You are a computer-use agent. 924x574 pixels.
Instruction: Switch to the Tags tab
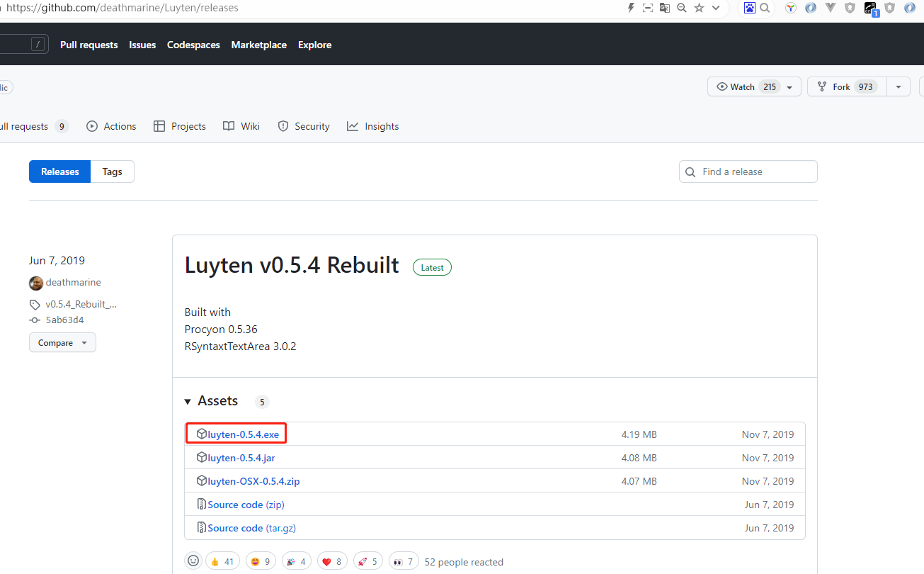[112, 171]
